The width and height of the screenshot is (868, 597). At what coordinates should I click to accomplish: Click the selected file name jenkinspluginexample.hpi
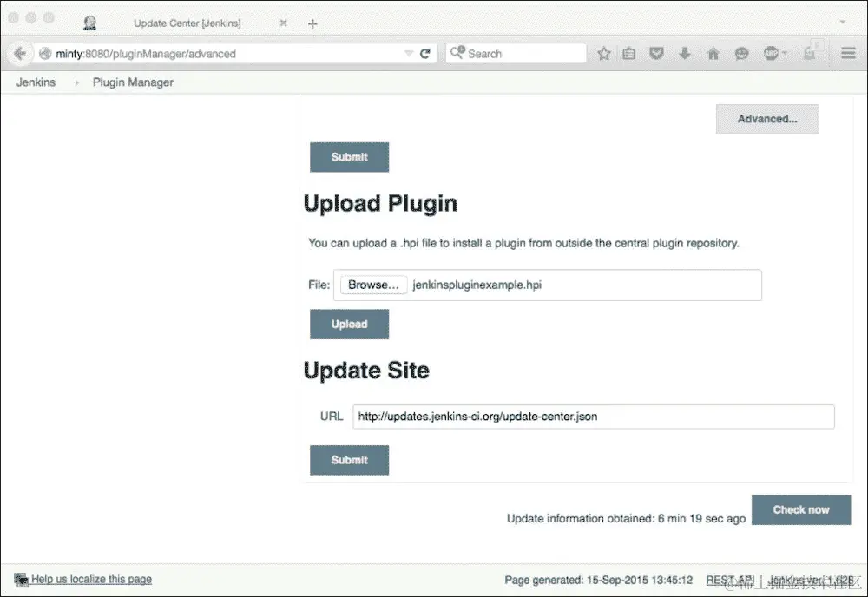[x=477, y=285]
